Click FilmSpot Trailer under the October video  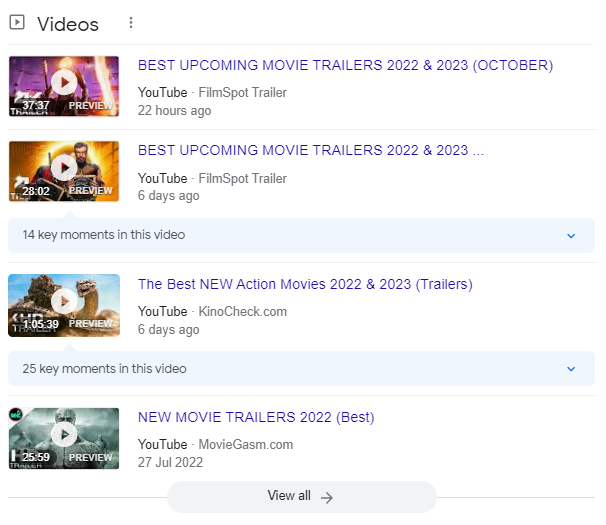(243, 93)
